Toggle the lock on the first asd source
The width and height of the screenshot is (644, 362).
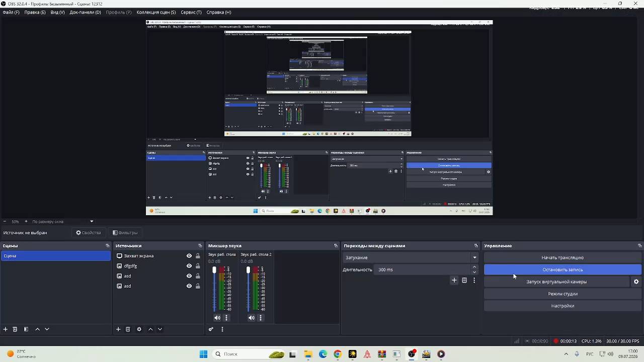point(198,276)
